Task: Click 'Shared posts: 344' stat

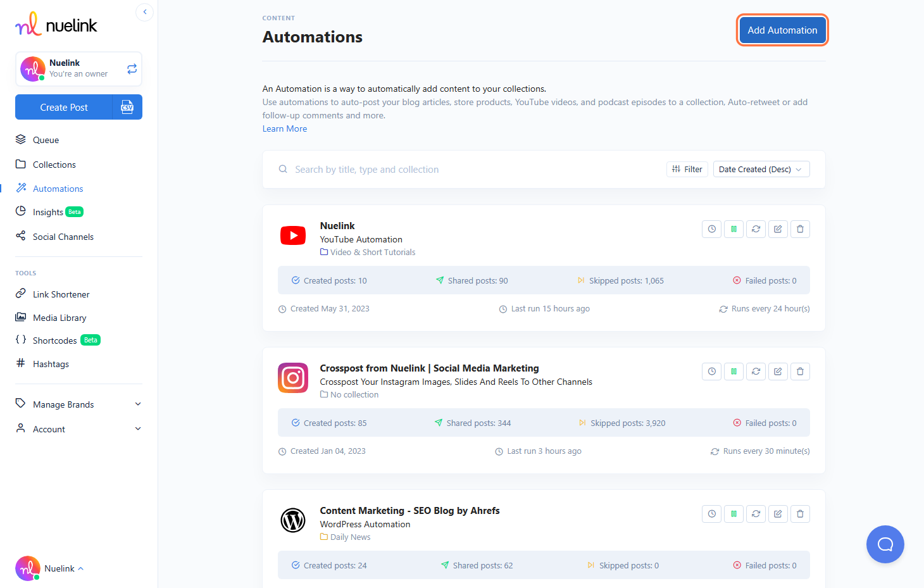Action: pos(473,423)
